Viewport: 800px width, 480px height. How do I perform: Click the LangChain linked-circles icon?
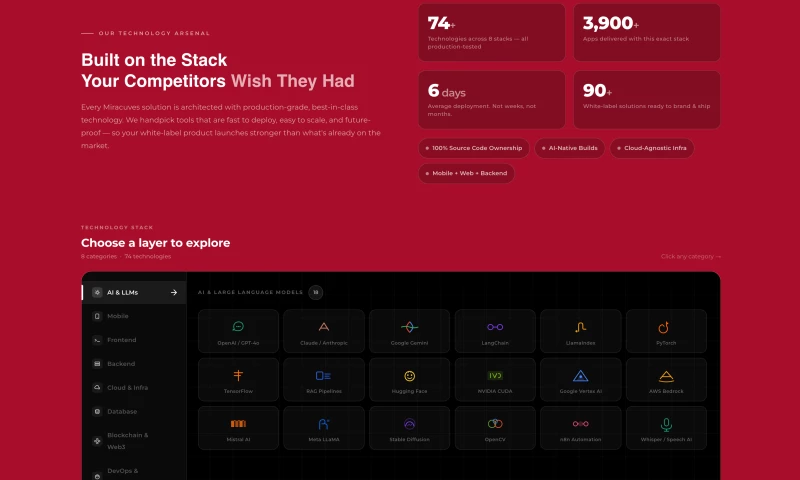tap(495, 327)
